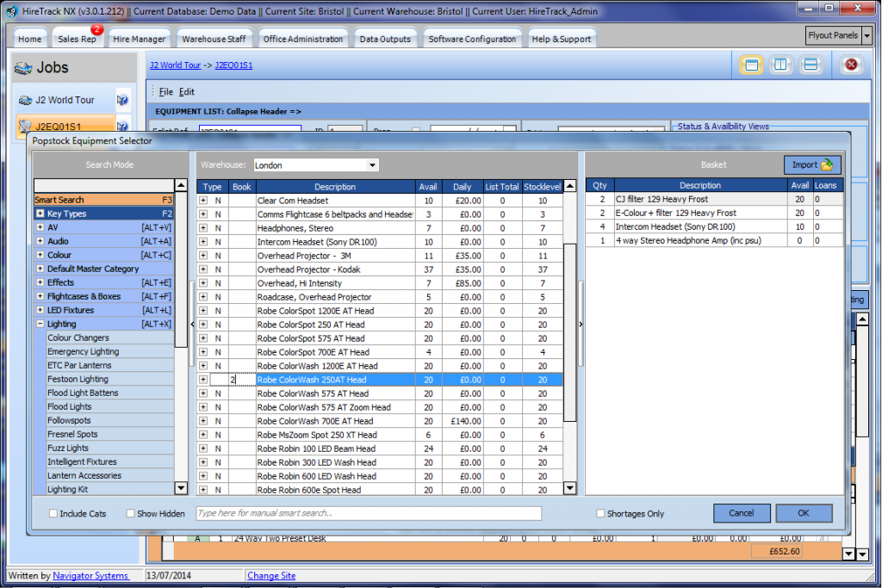Switch to the horizontal split view icon

[x=810, y=65]
